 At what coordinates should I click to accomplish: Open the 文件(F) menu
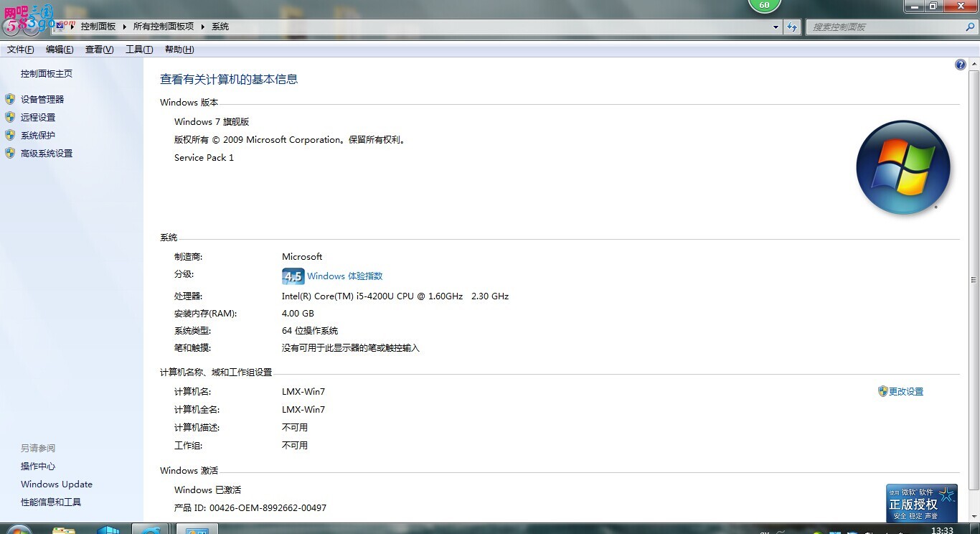21,50
